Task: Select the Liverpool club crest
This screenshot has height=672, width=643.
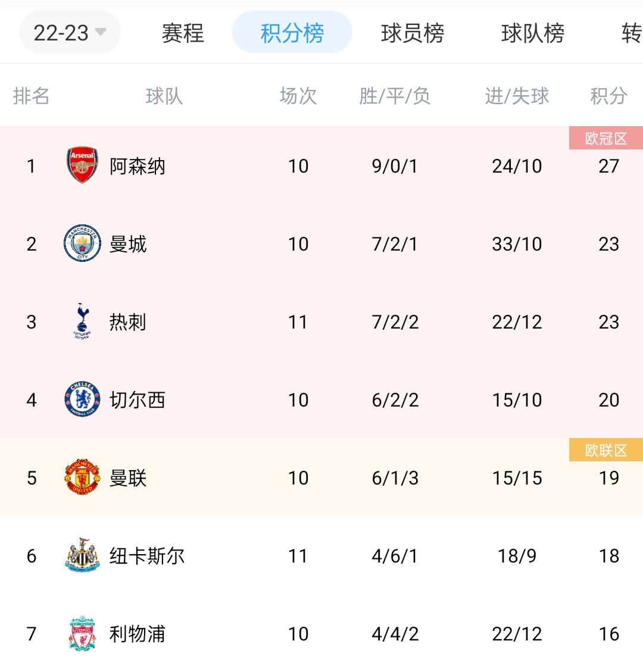Action: coord(82,634)
